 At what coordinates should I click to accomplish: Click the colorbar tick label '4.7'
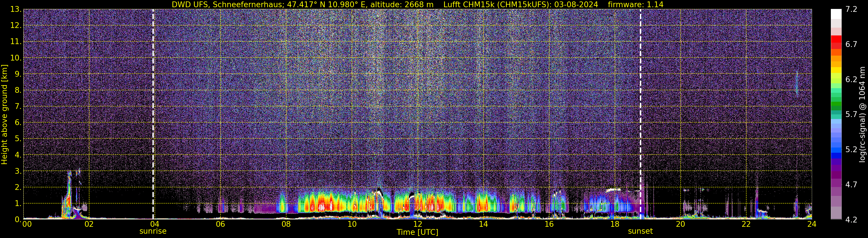851,185
